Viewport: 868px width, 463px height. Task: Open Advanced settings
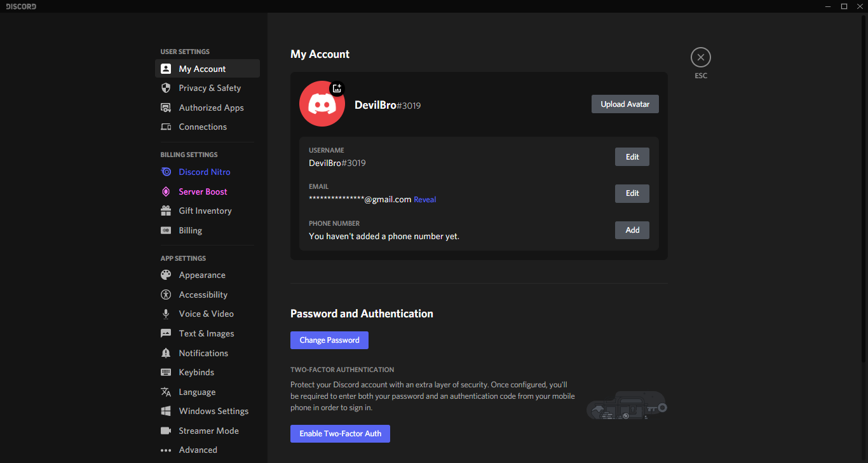(207, 450)
